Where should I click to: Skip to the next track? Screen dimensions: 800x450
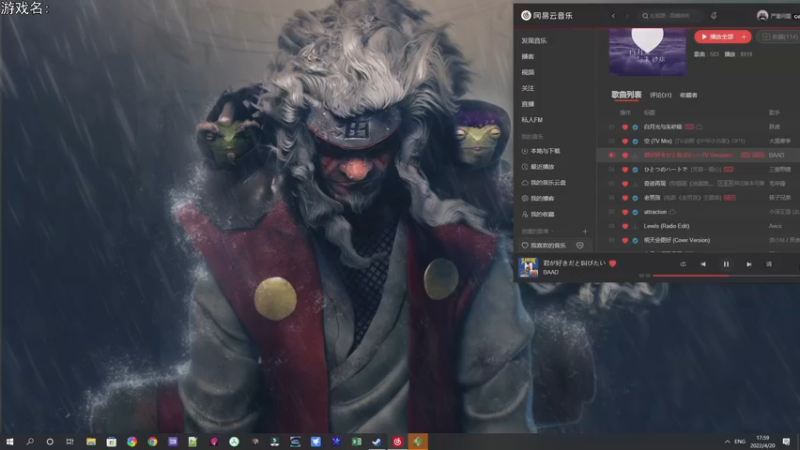pos(748,264)
